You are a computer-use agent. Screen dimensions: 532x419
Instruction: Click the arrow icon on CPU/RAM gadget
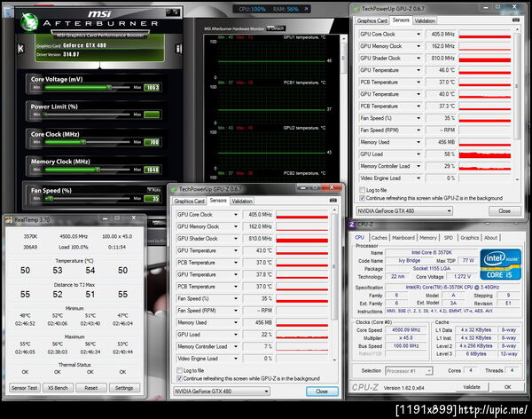[306, 9]
